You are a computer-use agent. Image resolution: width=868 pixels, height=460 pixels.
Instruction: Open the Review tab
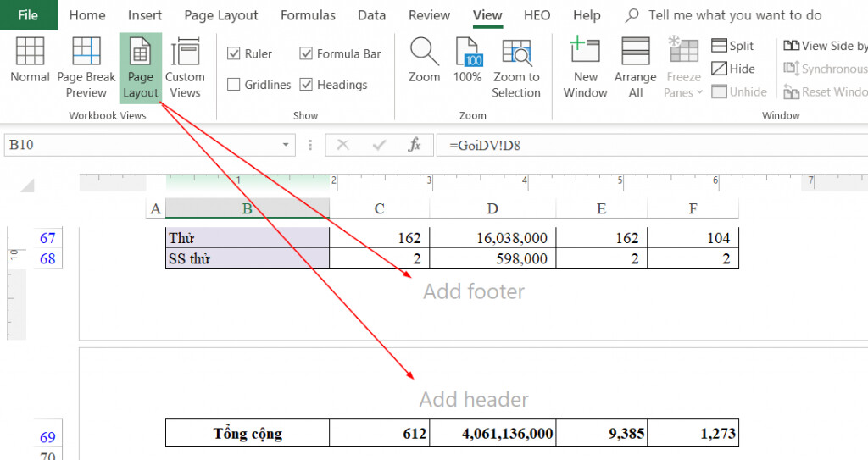[x=429, y=15]
